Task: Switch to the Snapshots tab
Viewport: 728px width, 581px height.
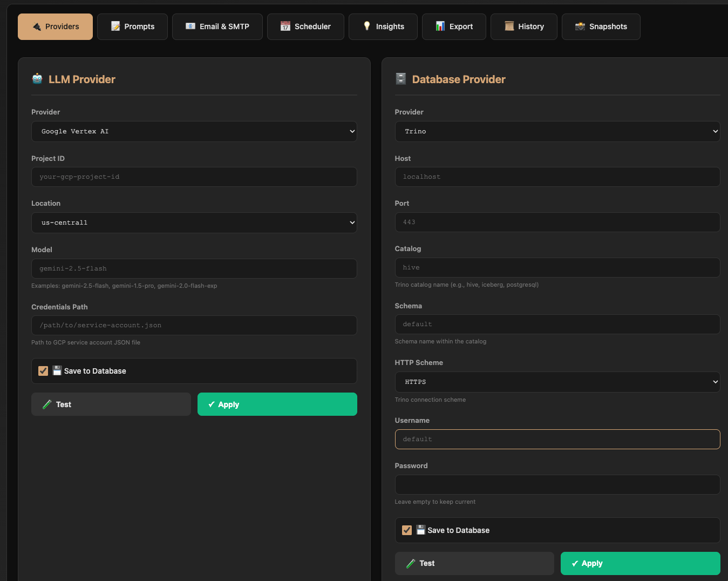Action: [x=601, y=26]
